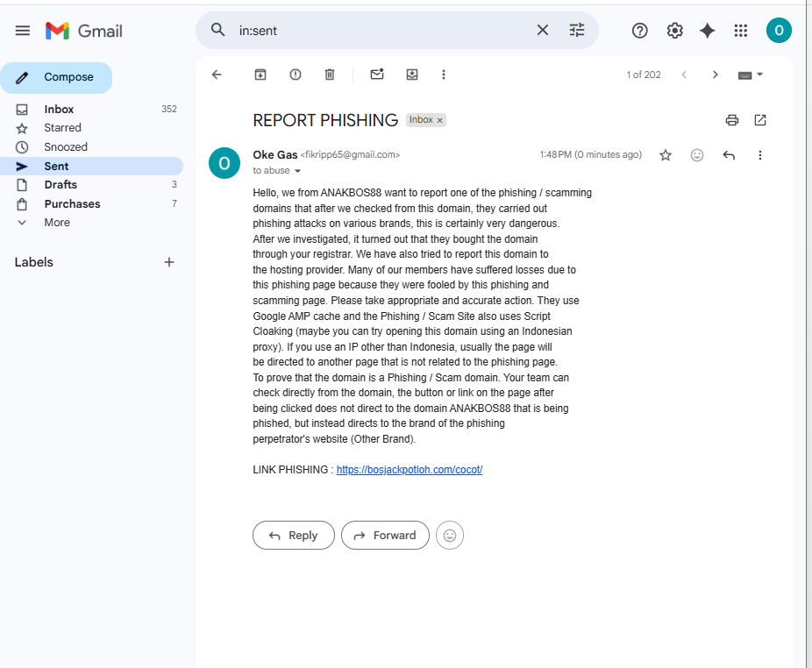Image resolution: width=812 pixels, height=668 pixels.
Task: Click the sender avatar beside Oke Gas
Action: 224,163
